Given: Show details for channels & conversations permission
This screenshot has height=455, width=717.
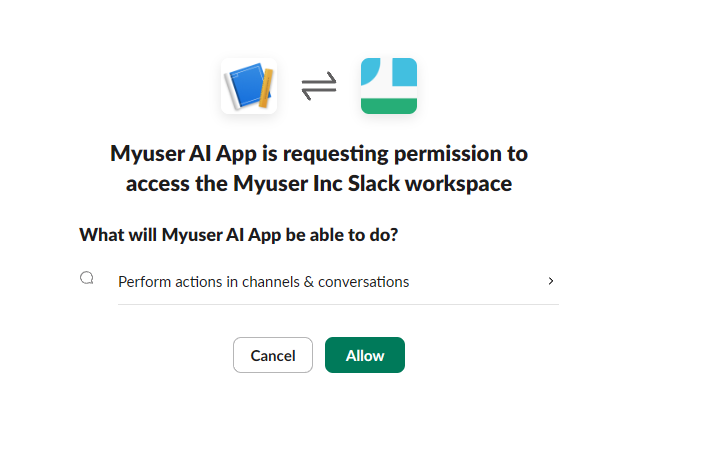Looking at the screenshot, I should pyautogui.click(x=551, y=281).
